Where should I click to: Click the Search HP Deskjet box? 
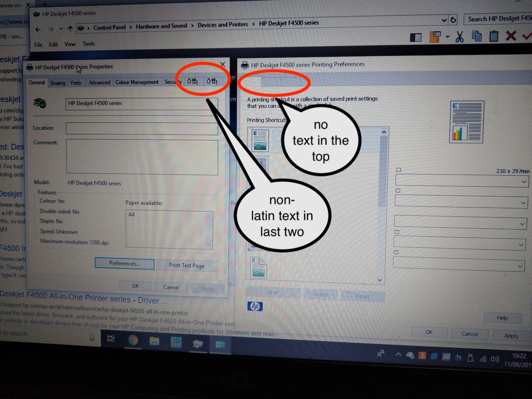(497, 19)
